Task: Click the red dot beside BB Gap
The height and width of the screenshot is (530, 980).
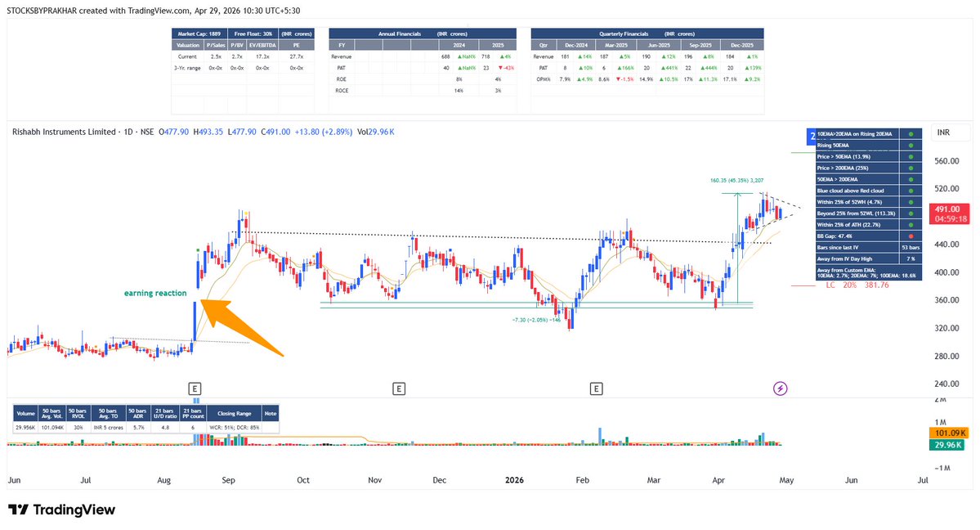Action: click(911, 236)
